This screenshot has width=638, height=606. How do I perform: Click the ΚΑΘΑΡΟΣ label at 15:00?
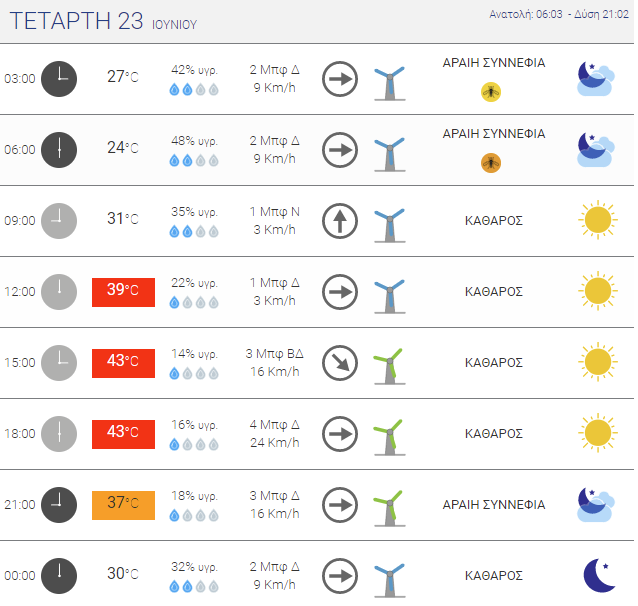tap(494, 363)
